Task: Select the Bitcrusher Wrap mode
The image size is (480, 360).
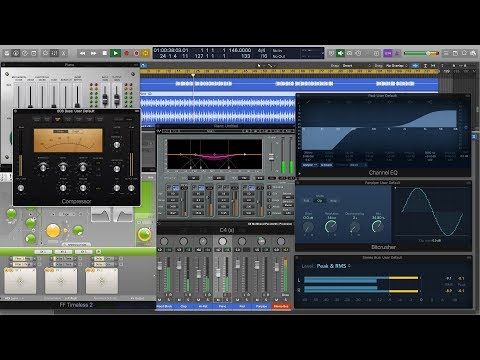Action: pyautogui.click(x=333, y=201)
